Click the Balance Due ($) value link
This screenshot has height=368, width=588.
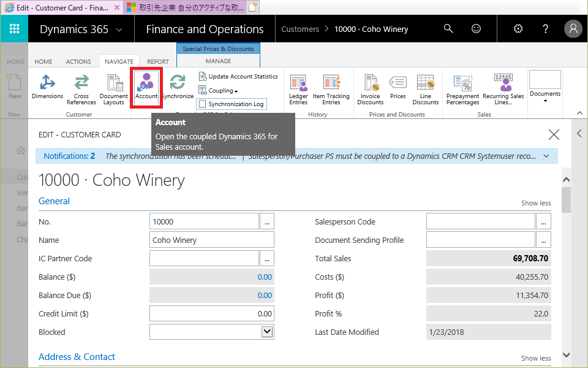coord(265,296)
